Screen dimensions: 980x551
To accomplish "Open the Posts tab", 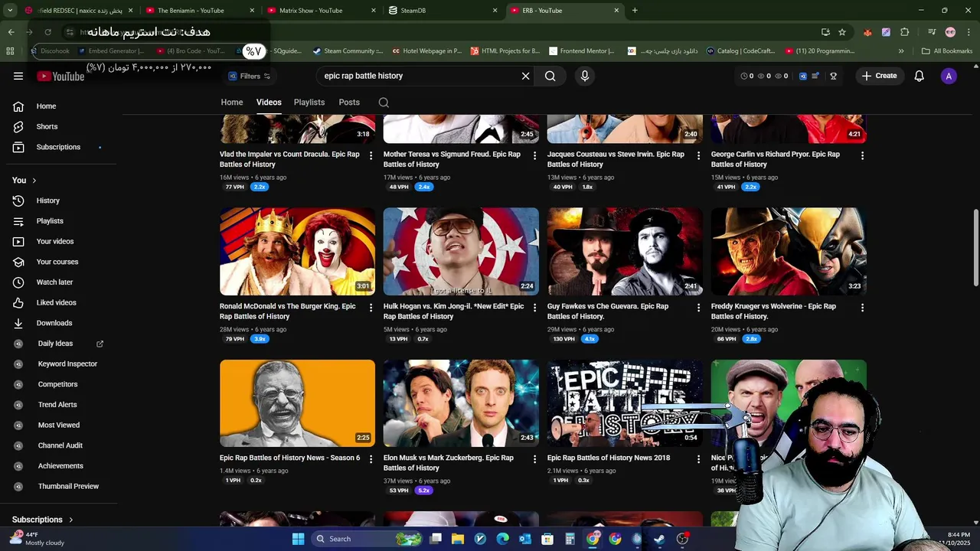I will click(349, 102).
